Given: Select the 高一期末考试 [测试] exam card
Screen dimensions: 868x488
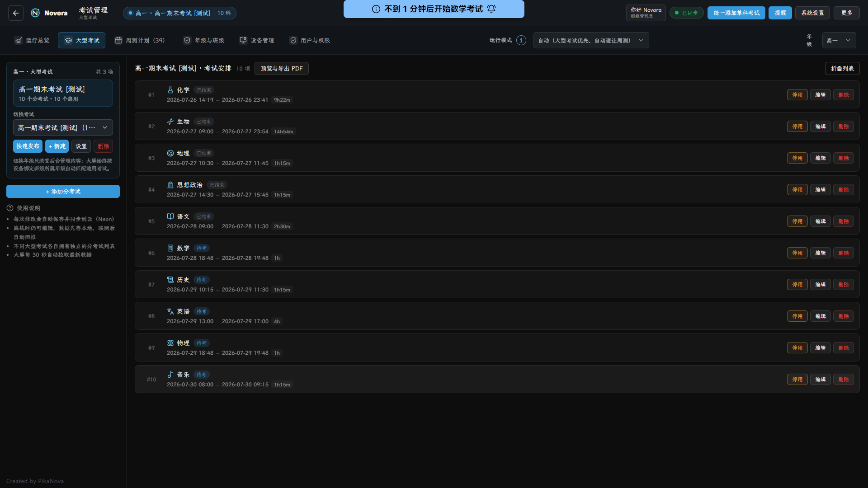Looking at the screenshot, I should [63, 93].
